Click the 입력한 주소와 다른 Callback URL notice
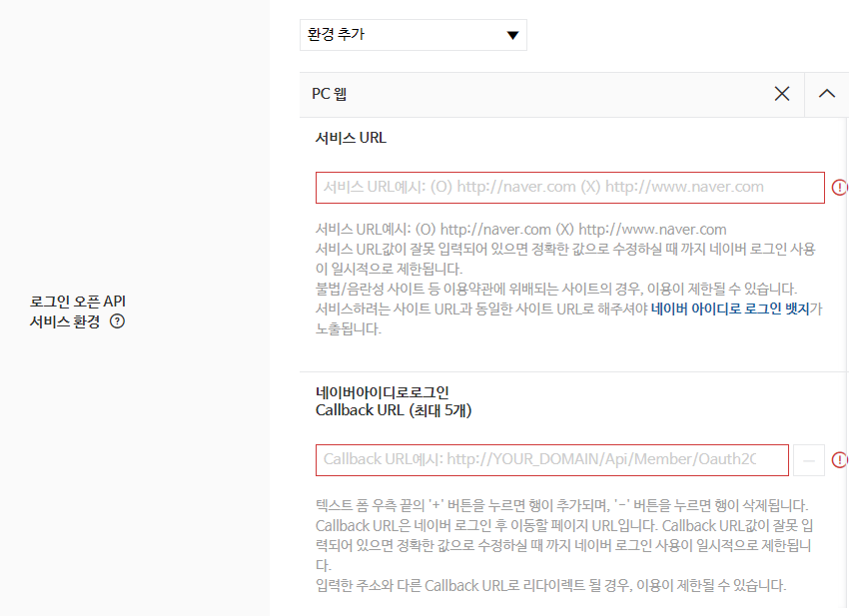The height and width of the screenshot is (616, 858). click(550, 586)
